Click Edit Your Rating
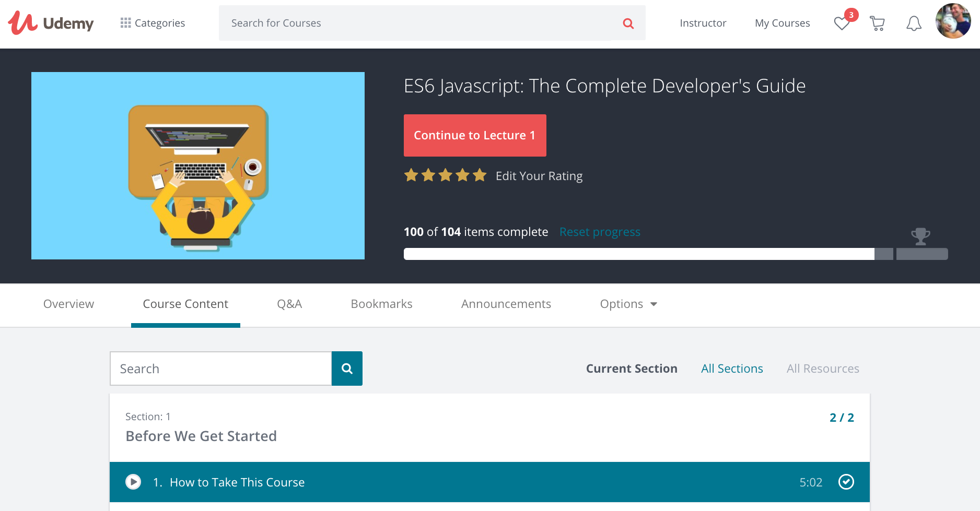Viewport: 980px width, 511px height. click(539, 176)
